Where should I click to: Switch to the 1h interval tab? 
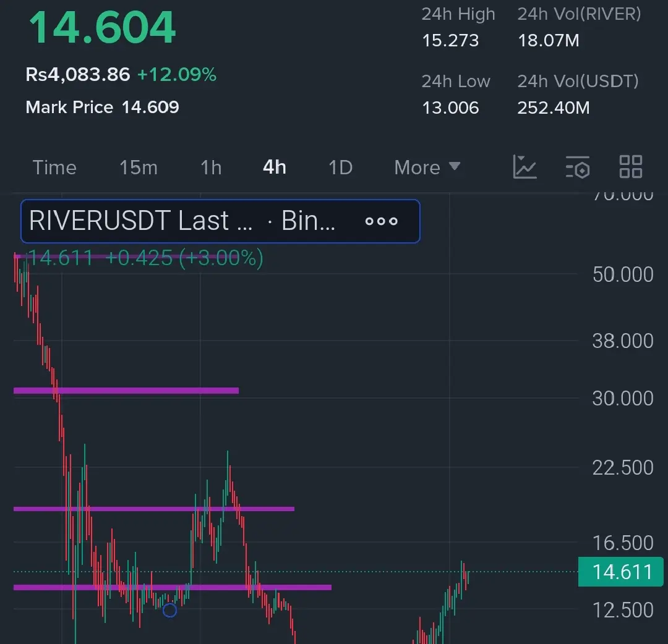point(211,167)
